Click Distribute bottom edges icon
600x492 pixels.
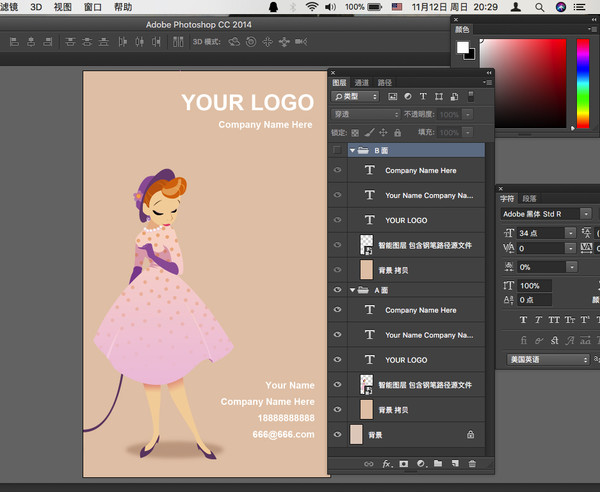[x=104, y=42]
